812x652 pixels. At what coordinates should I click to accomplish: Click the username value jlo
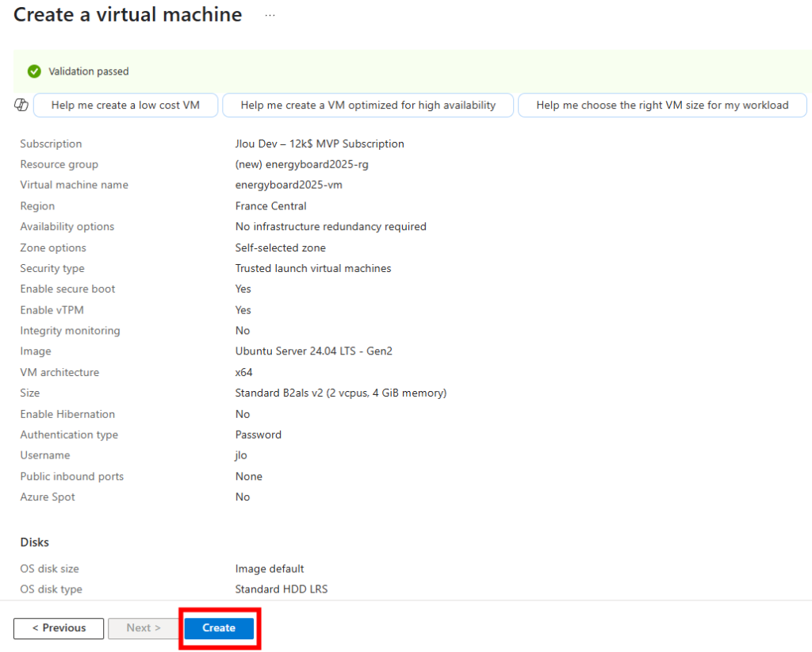241,455
